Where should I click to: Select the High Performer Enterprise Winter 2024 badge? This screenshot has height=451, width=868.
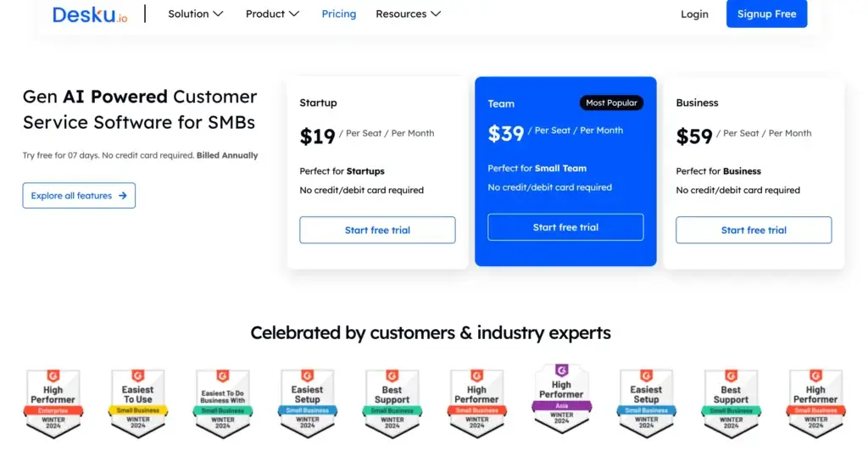[53, 404]
